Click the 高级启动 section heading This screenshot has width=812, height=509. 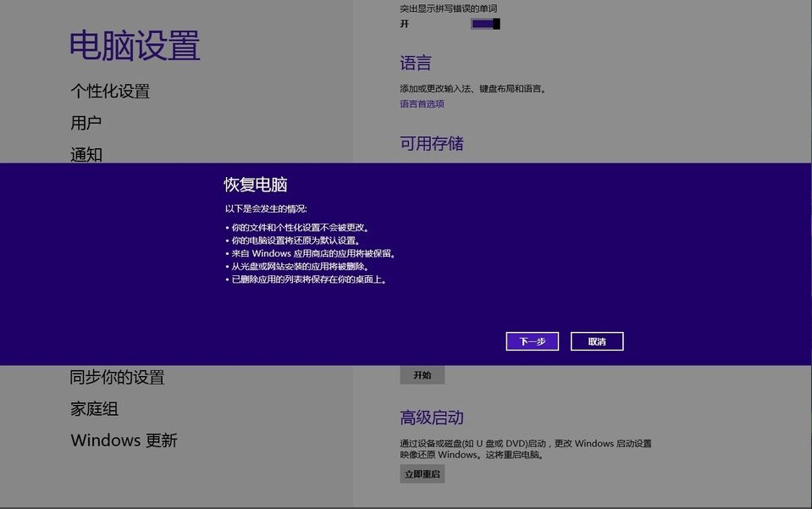pos(432,418)
